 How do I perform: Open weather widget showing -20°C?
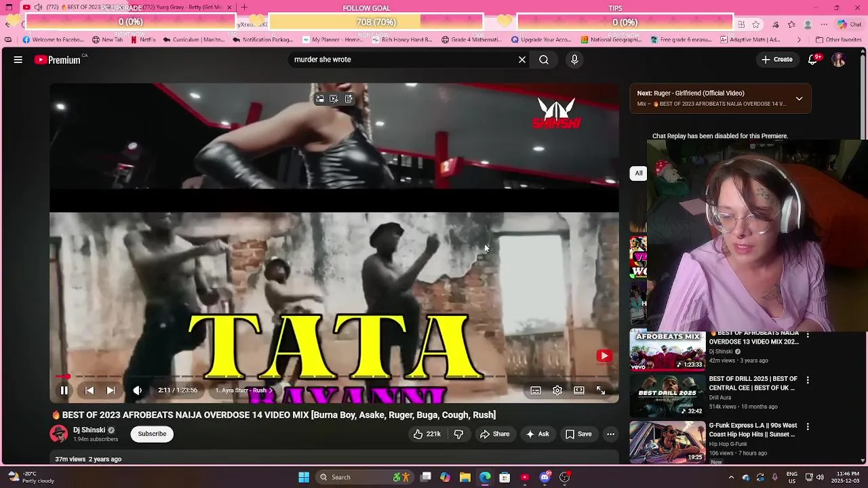click(30, 477)
